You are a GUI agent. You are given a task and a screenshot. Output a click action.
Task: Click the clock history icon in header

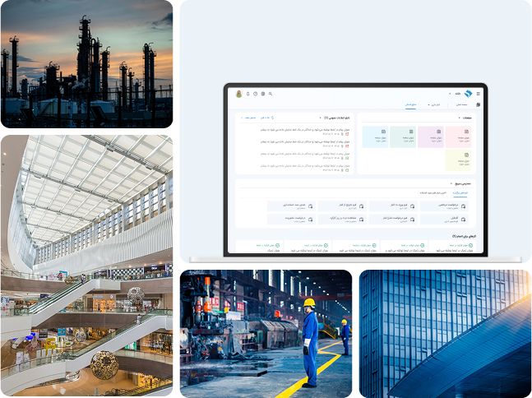click(256, 94)
